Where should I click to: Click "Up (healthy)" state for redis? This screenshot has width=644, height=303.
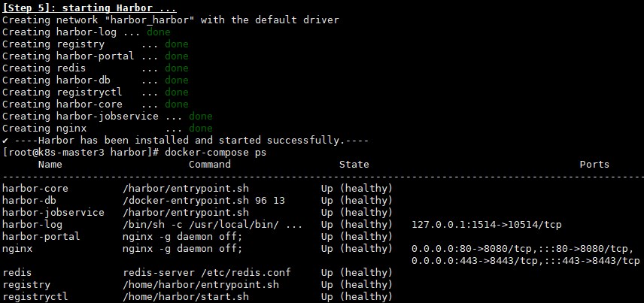357,273
